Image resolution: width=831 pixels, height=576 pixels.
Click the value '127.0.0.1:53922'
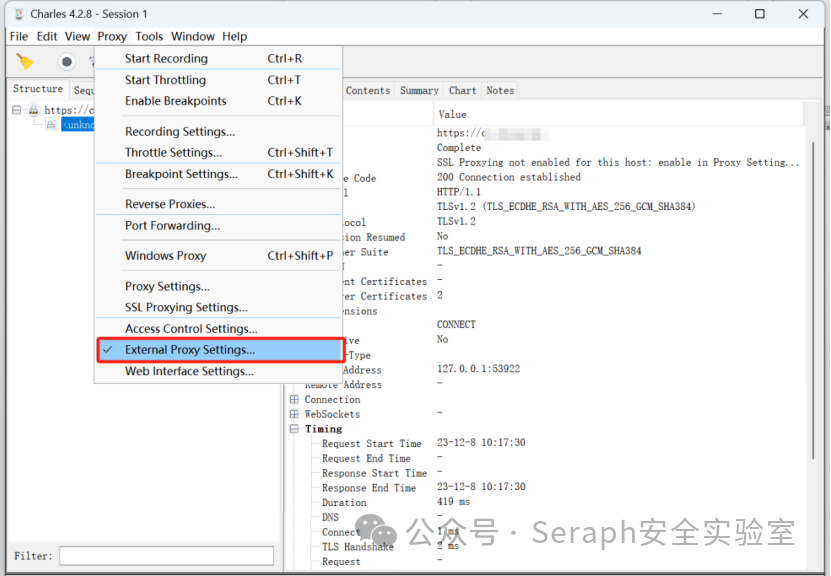[479, 368]
